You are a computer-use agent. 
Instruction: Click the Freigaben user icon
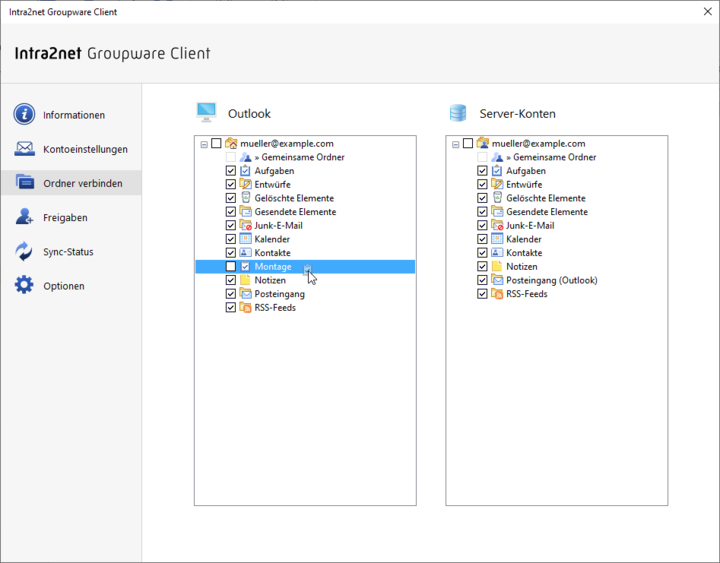[x=24, y=216]
